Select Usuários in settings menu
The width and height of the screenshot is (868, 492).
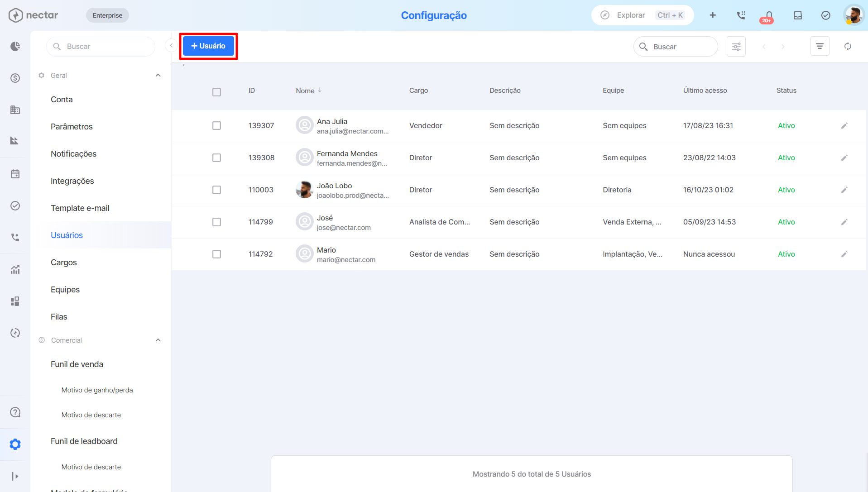(67, 235)
